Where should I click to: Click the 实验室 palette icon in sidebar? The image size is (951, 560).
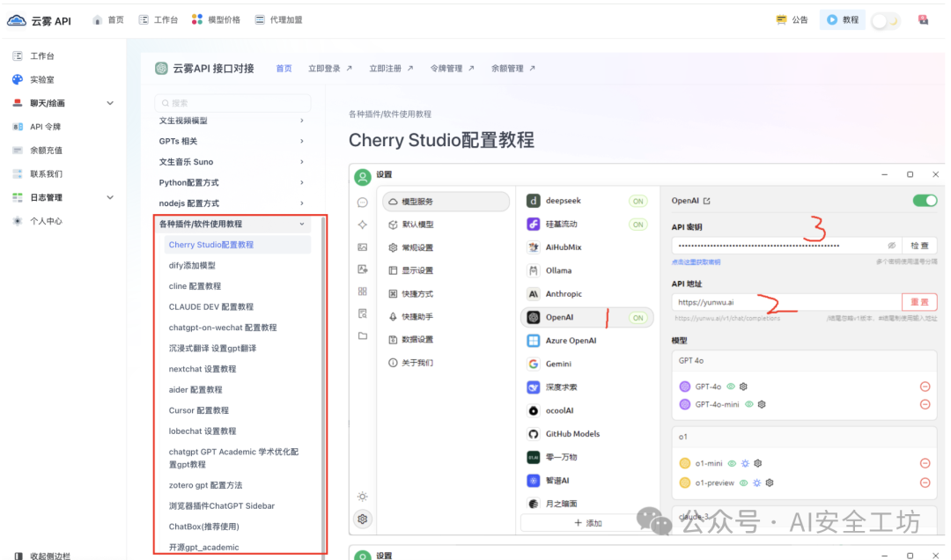coord(18,79)
